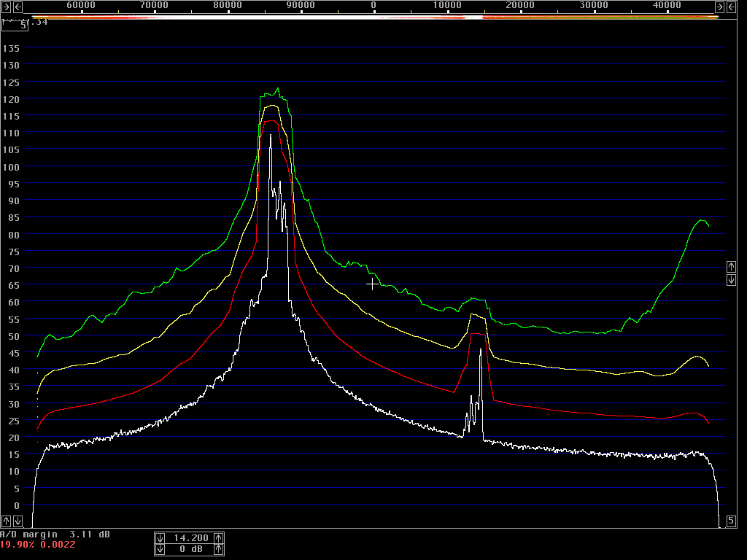Click the 10000 label on the frequency scale

click(447, 5)
